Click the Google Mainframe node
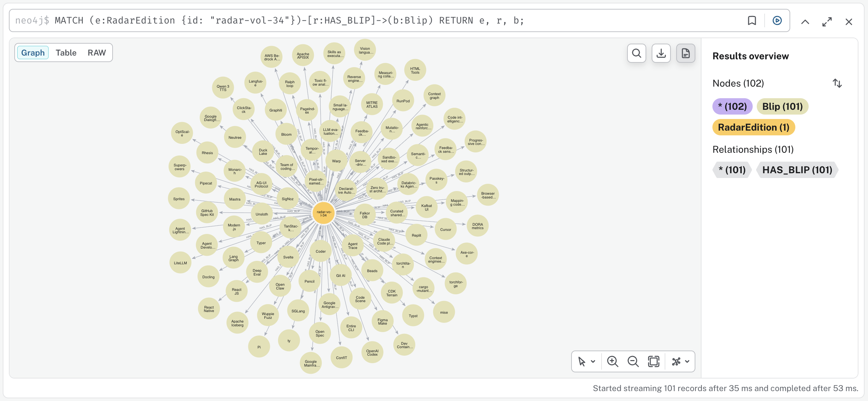Image resolution: width=868 pixels, height=401 pixels. [x=311, y=363]
